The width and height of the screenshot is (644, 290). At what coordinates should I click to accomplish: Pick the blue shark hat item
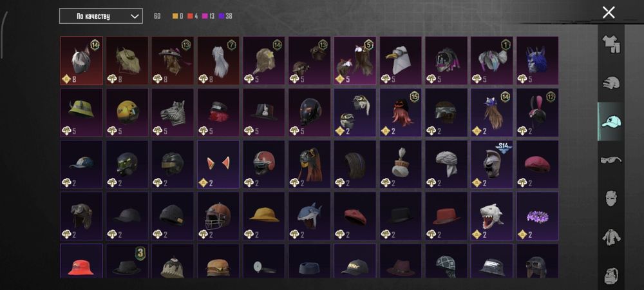[x=309, y=216]
